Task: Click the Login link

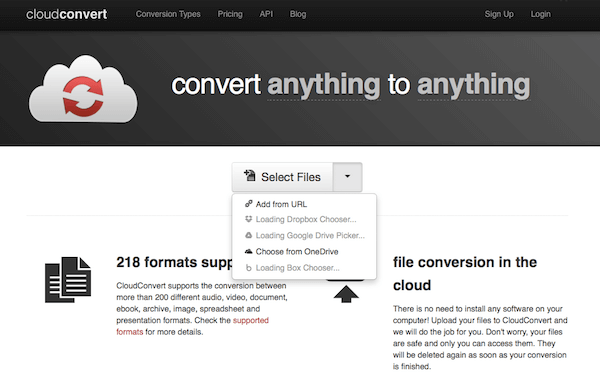Action: [540, 14]
